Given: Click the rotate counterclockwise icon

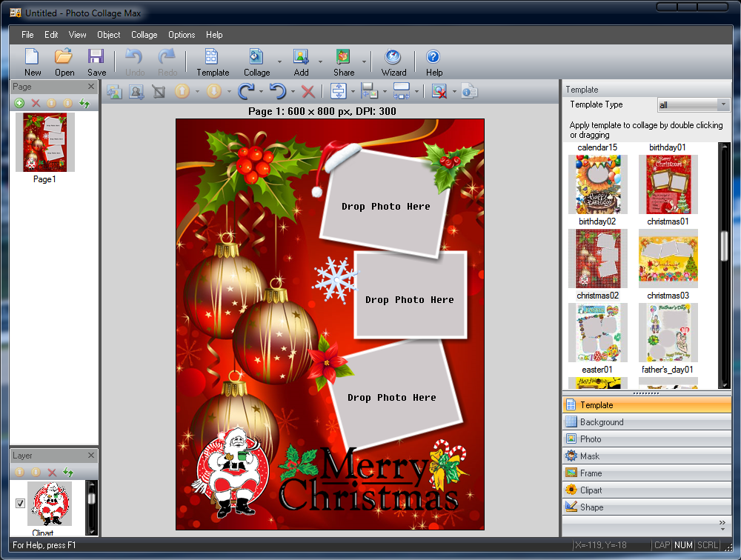Looking at the screenshot, I should 278,91.
